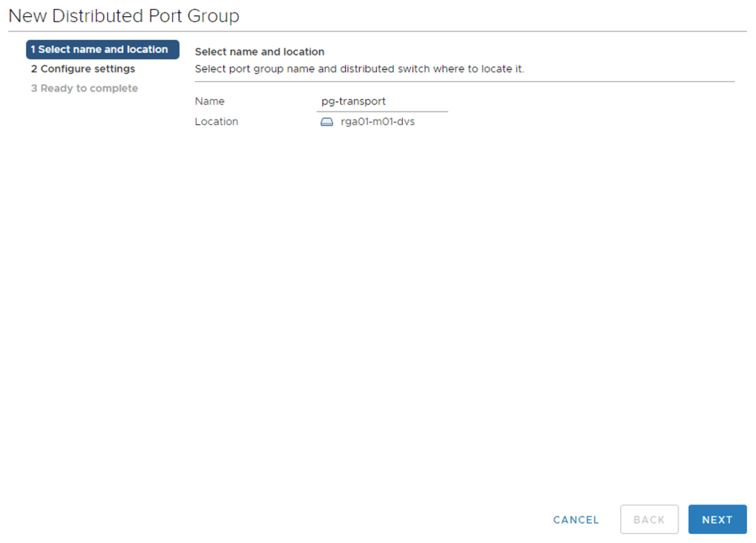Cancel the port group wizard

pos(576,519)
